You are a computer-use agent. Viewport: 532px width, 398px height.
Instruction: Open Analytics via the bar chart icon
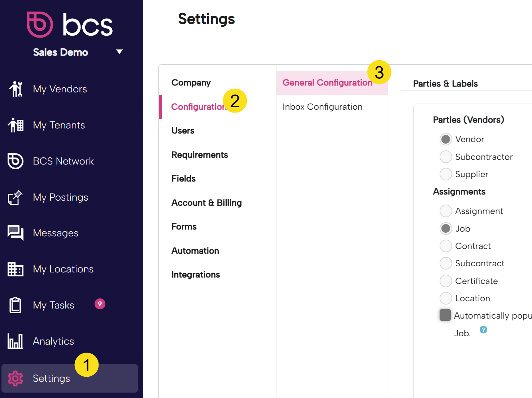click(x=15, y=341)
